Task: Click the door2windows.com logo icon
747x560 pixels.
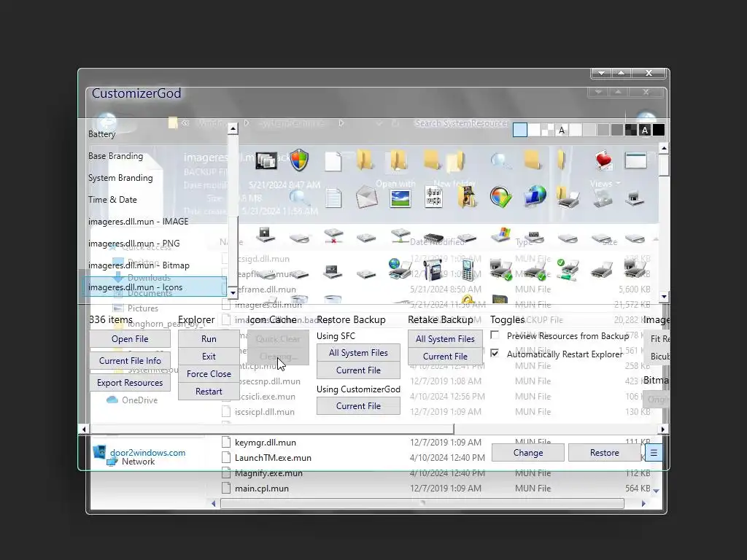Action: [99, 452]
